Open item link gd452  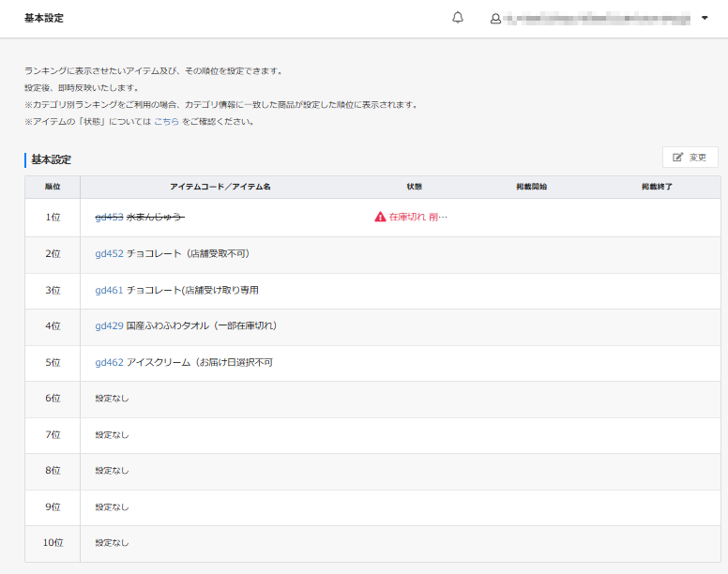(x=109, y=253)
